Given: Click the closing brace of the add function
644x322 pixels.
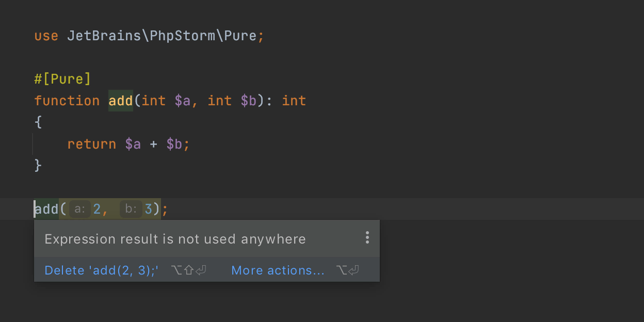Looking at the screenshot, I should 38,165.
